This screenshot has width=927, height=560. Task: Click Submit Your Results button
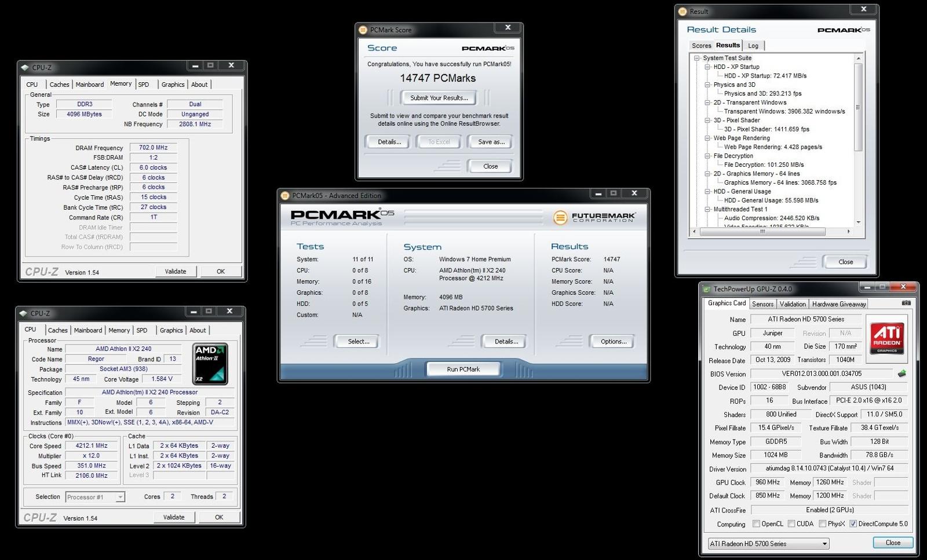(439, 98)
